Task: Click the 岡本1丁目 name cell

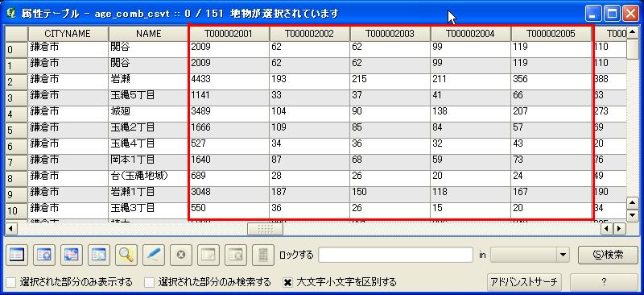Action: click(148, 162)
